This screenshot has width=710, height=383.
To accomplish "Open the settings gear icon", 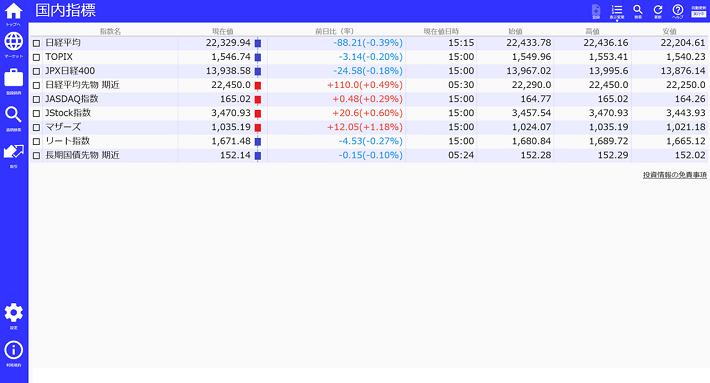I will [14, 316].
